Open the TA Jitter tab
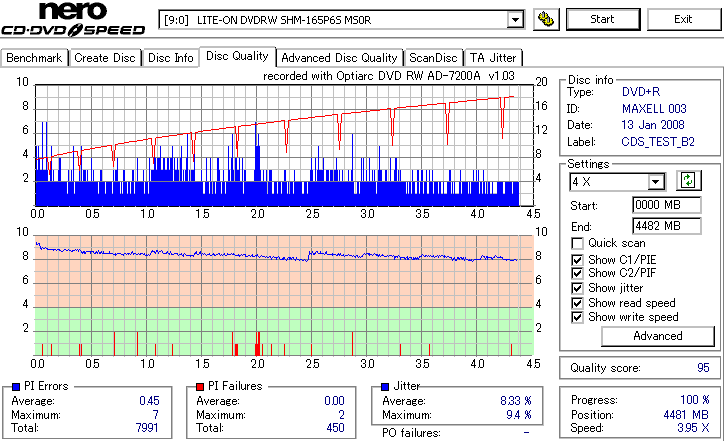 coord(493,58)
